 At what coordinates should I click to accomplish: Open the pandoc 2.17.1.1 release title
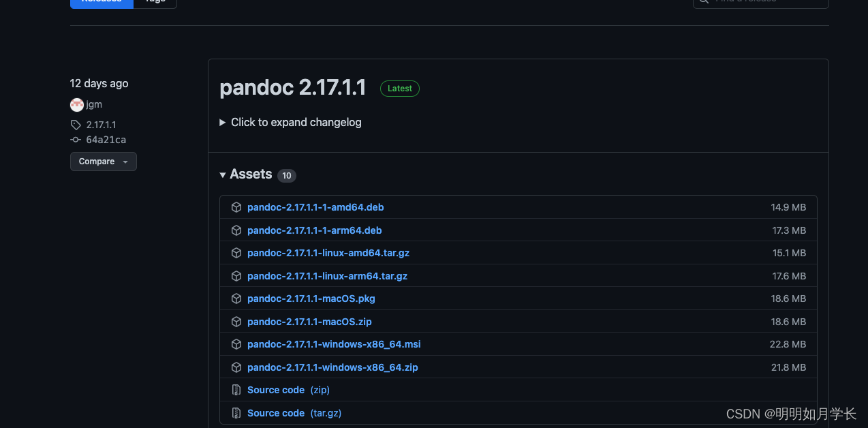click(293, 88)
